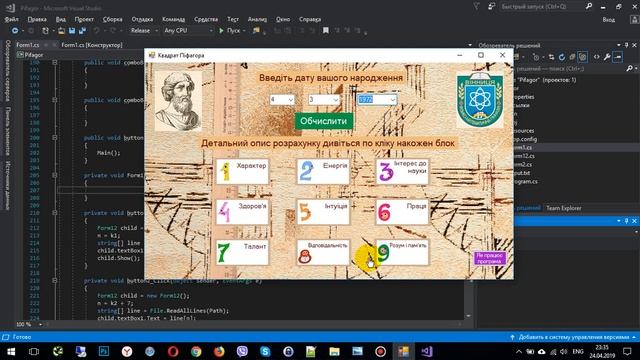Open the Файл menu
The height and width of the screenshot is (360, 640).
coord(11,19)
